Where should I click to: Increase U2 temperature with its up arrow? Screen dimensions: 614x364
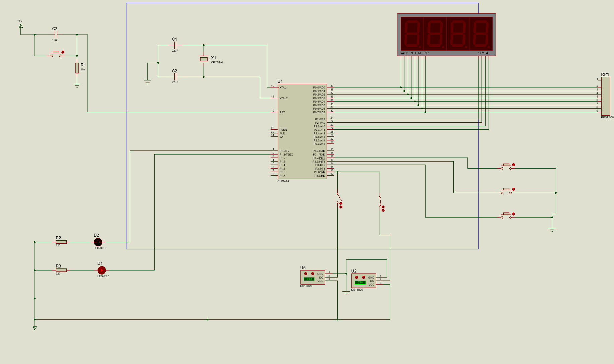(x=364, y=277)
